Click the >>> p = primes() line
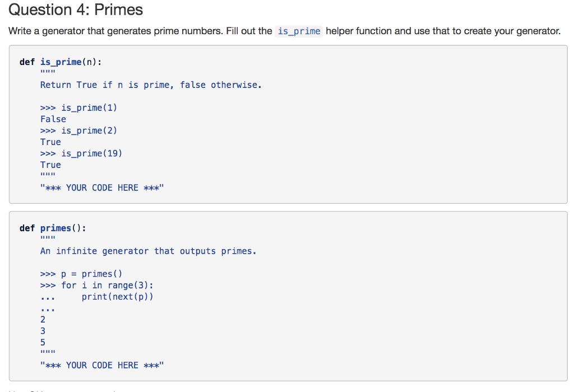This screenshot has width=574, height=392. tap(81, 274)
